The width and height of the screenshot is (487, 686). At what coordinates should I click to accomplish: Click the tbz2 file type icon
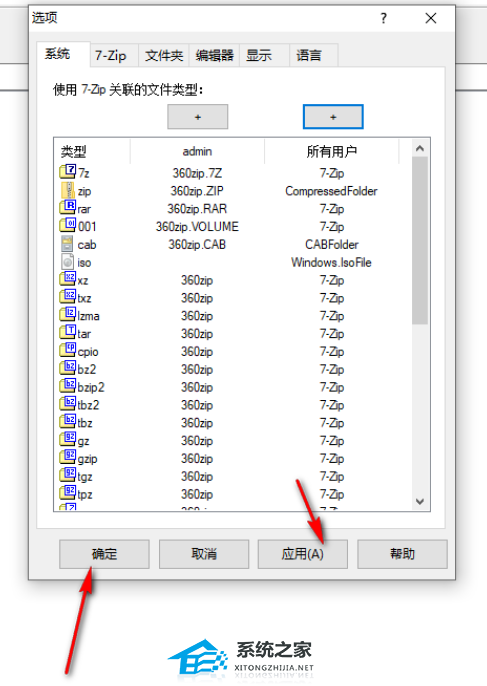(68, 404)
